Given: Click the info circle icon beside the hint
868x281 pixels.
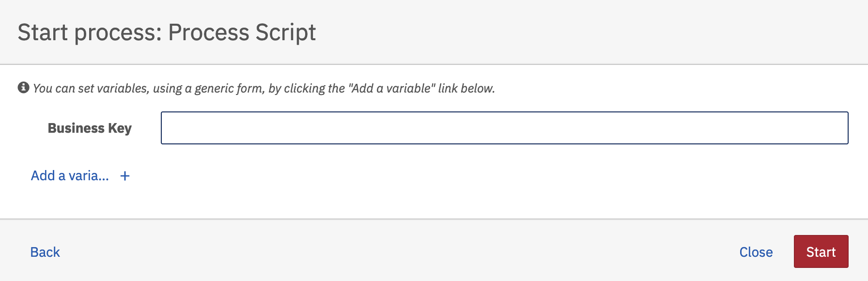Looking at the screenshot, I should (x=23, y=88).
